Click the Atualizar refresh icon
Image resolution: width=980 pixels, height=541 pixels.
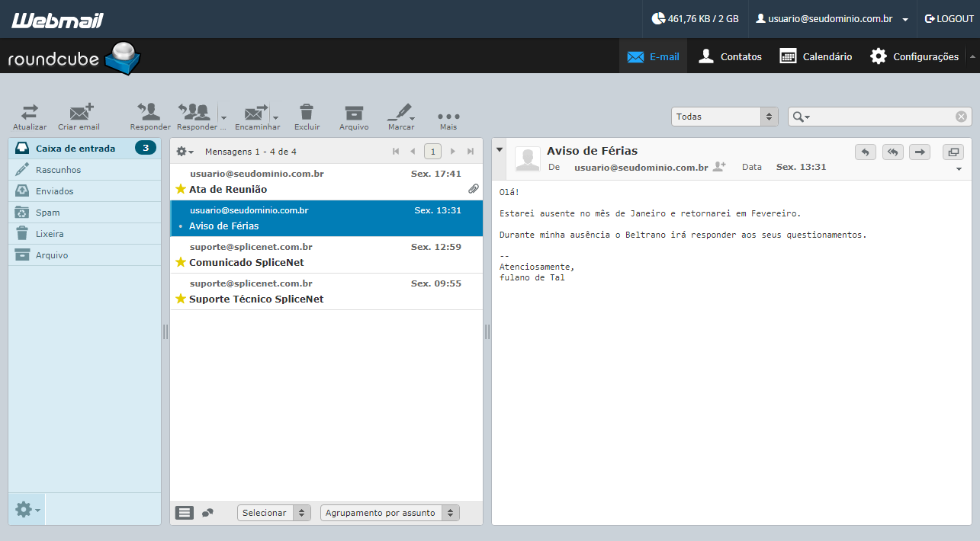[30, 112]
